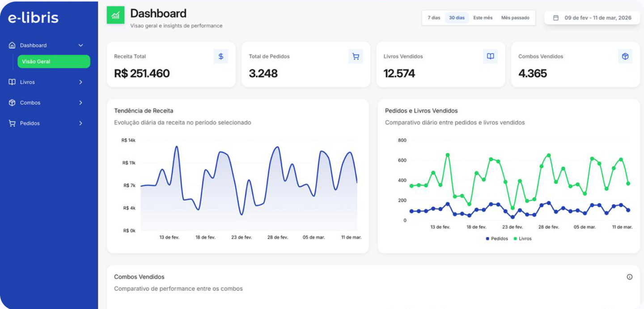The height and width of the screenshot is (309, 644).
Task: Click the 12.574 books sold value
Action: pyautogui.click(x=399, y=73)
